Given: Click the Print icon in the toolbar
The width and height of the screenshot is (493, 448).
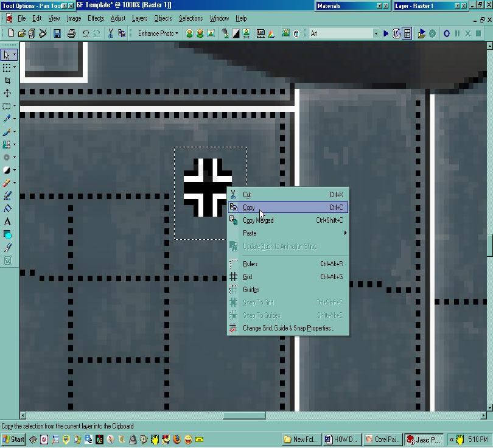Looking at the screenshot, I should [71, 33].
